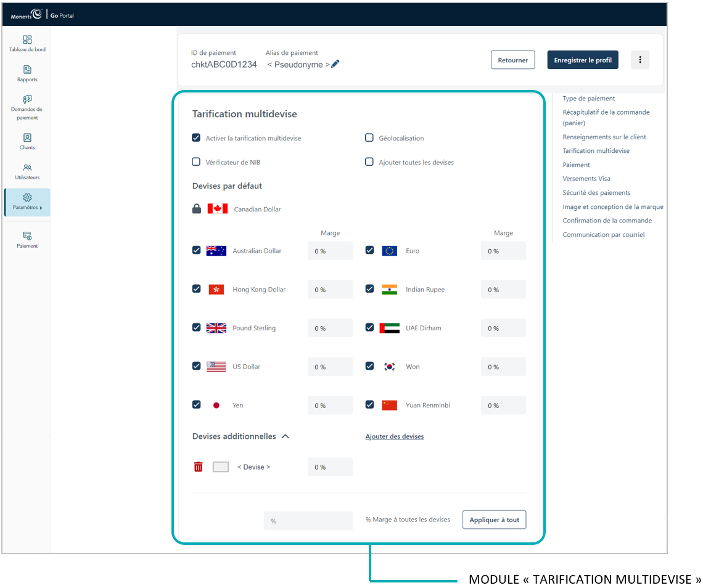Click the Euro margin field
Viewport: 703px width, 588px height.
click(x=503, y=251)
